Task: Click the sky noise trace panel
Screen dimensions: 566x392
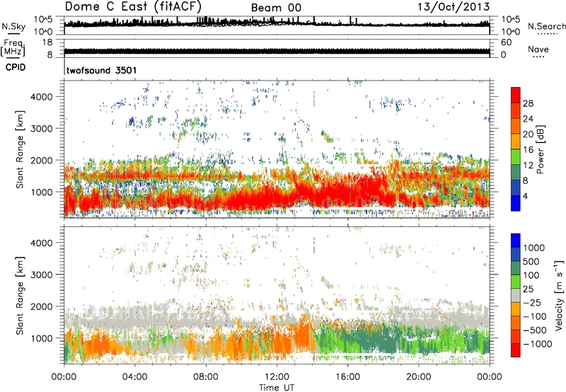Action: [277, 25]
